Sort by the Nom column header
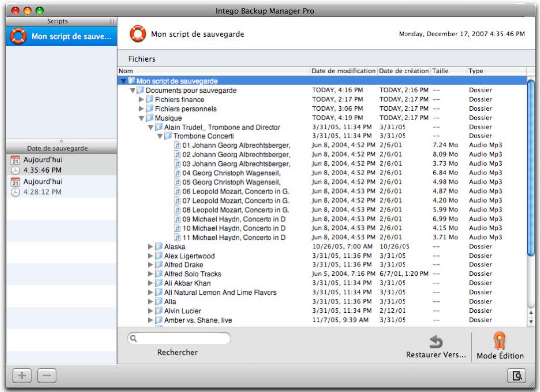 (214, 71)
